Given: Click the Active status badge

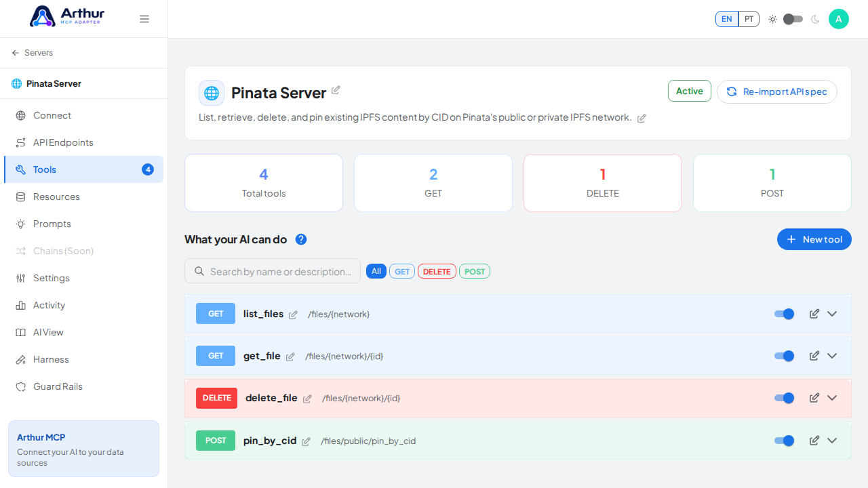Looking at the screenshot, I should click(x=690, y=91).
